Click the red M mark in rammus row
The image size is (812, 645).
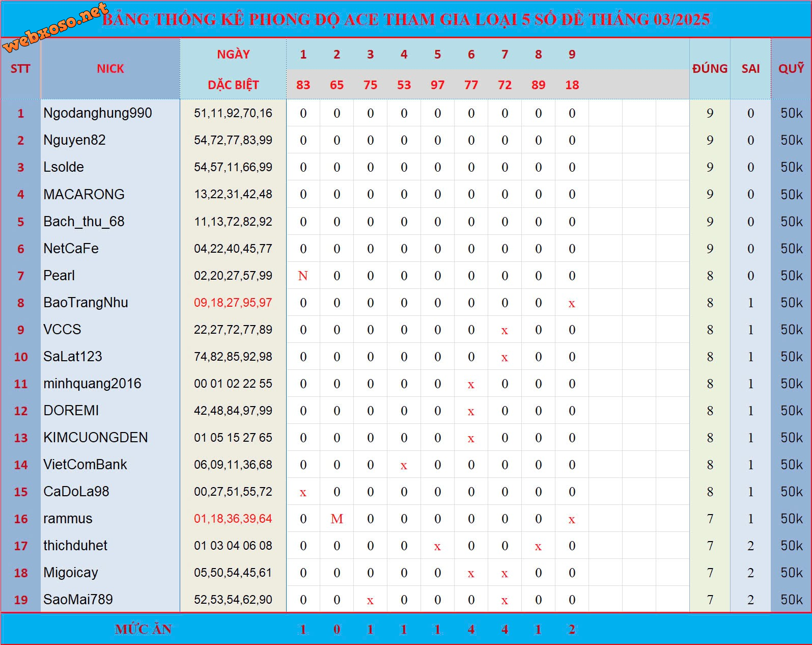[337, 519]
